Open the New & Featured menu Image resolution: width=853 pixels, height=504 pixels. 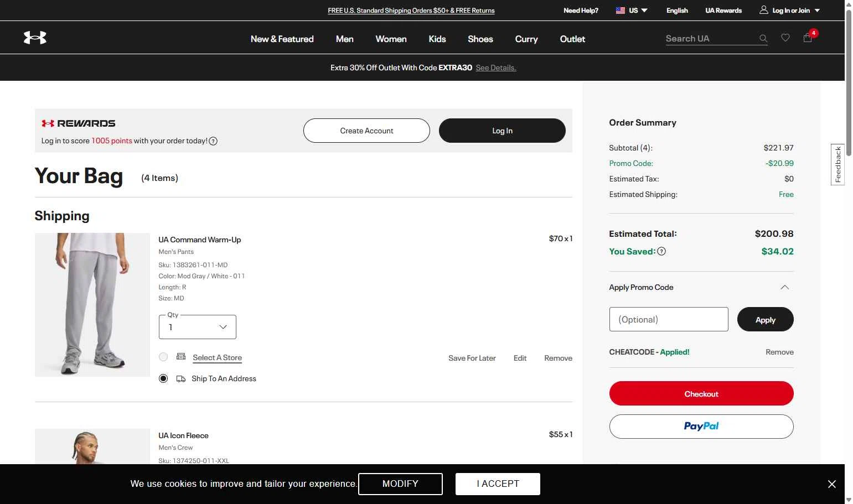click(x=282, y=39)
